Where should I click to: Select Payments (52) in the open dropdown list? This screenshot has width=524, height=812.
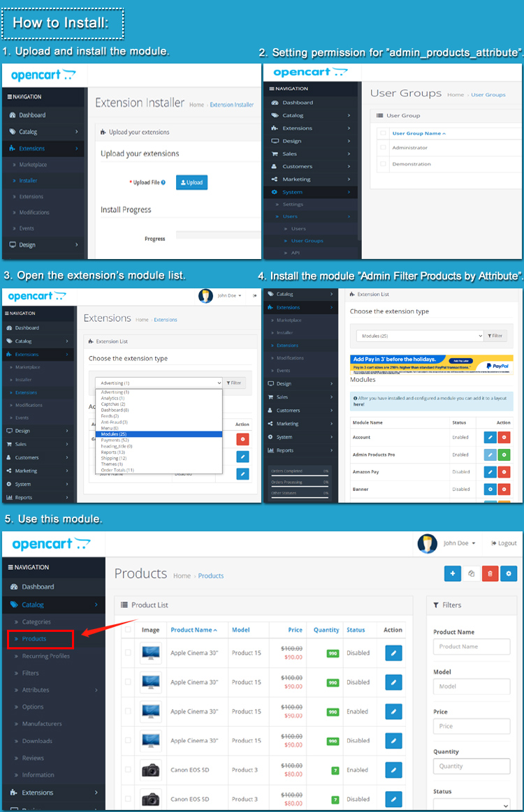point(159,440)
